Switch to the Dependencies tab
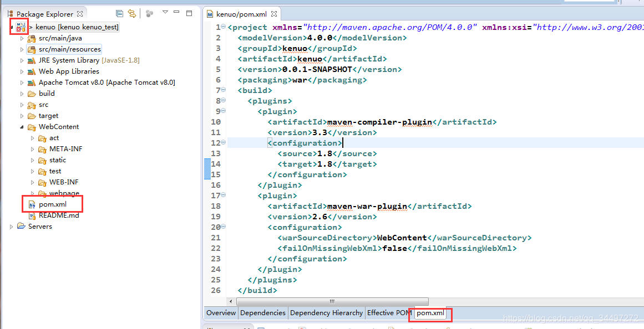 [x=263, y=313]
